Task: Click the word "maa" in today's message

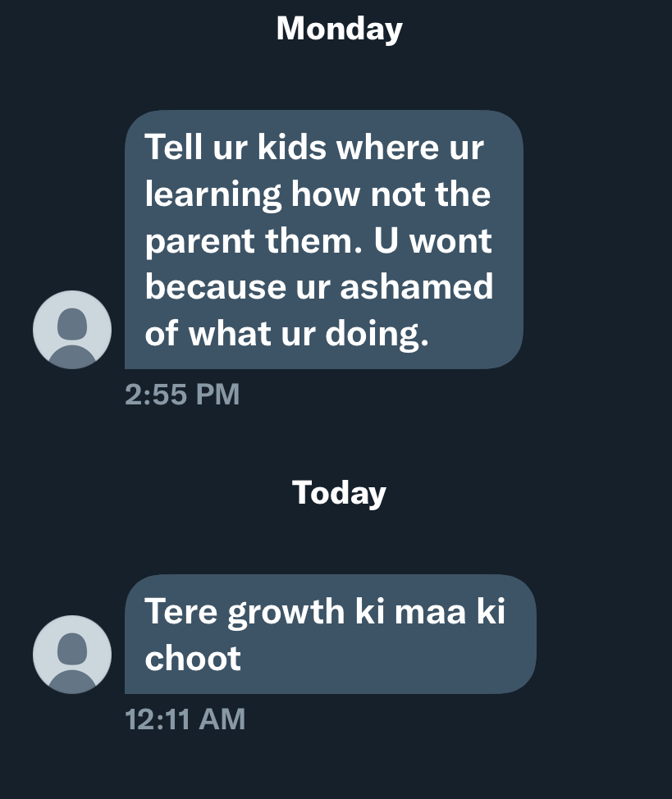Action: point(430,612)
